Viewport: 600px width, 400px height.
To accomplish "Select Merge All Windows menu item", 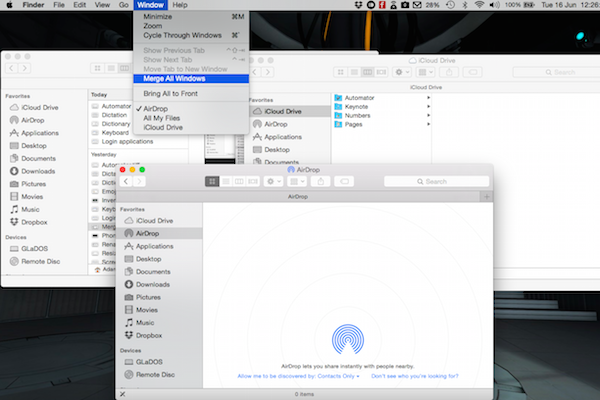I will (x=191, y=78).
